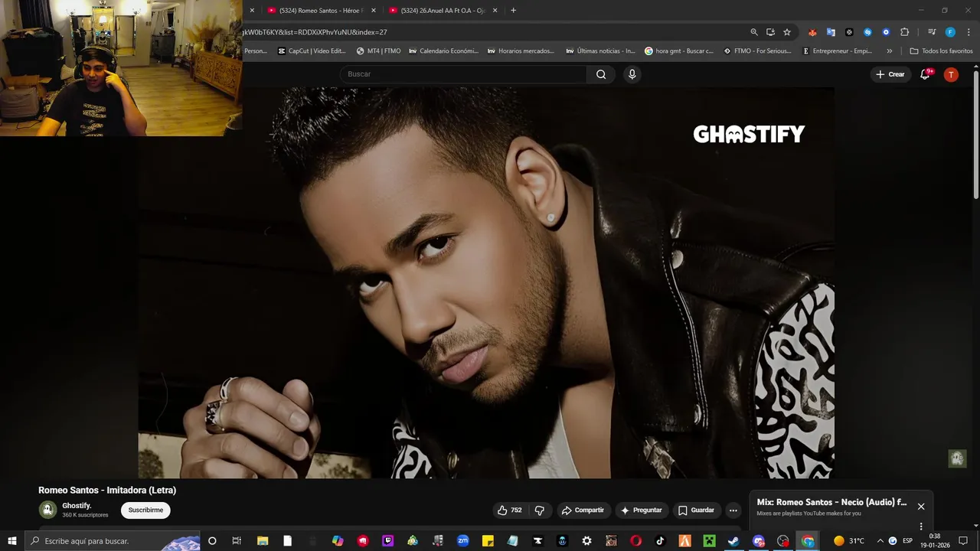Open Entrepreneur - Empi bookmark
The image size is (980, 551).
click(x=837, y=51)
